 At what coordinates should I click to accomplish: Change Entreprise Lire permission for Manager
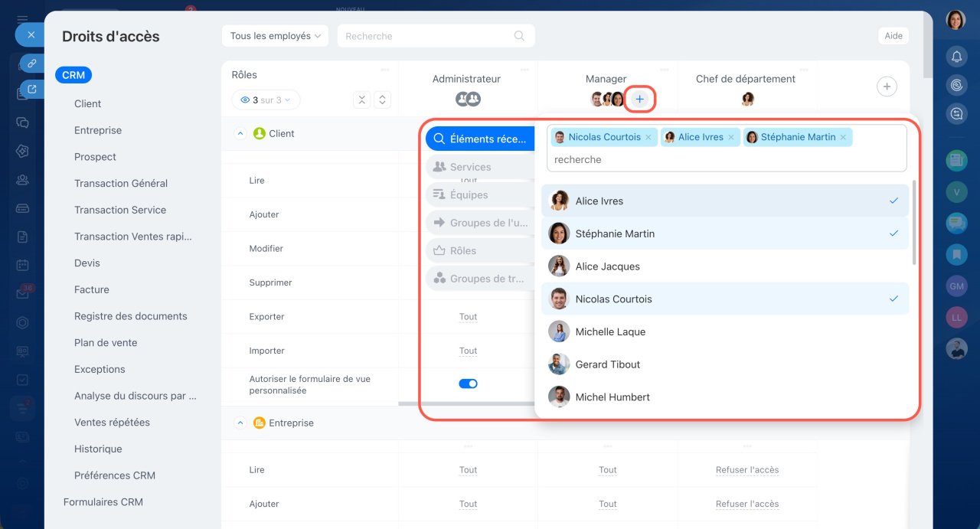608,470
